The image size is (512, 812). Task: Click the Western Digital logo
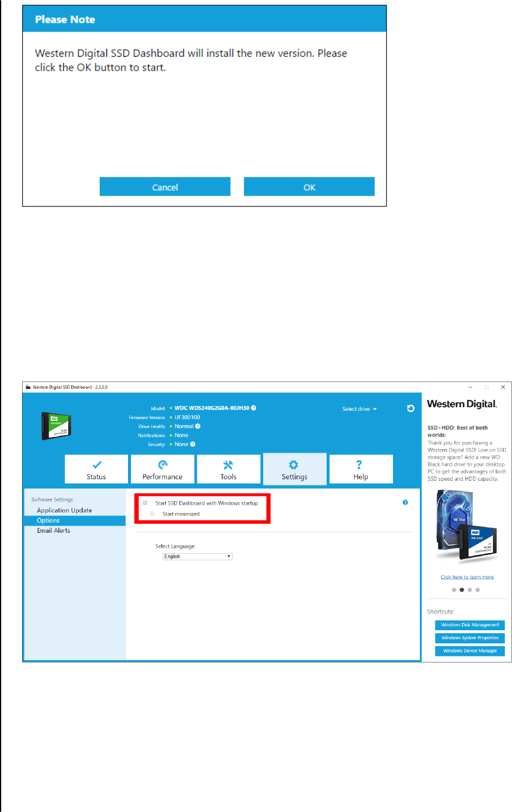click(x=462, y=405)
